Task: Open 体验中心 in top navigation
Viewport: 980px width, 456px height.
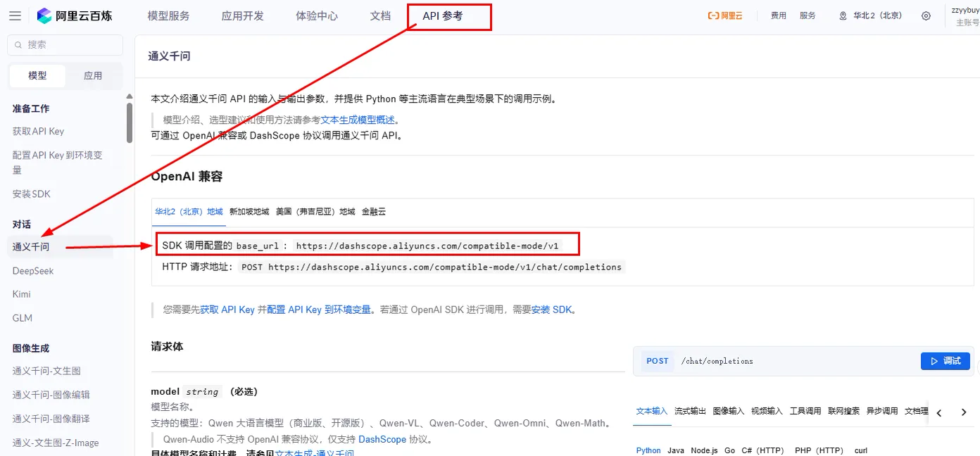Action: point(317,15)
